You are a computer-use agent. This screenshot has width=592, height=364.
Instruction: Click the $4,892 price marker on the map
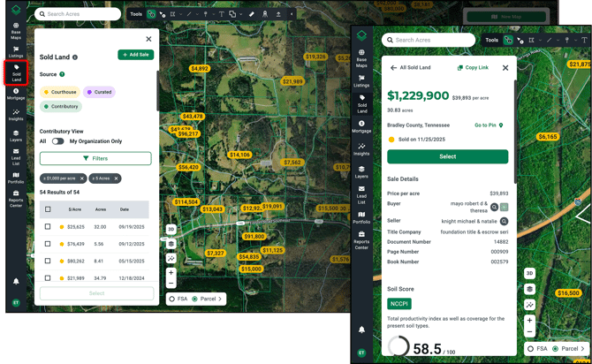[x=200, y=68]
